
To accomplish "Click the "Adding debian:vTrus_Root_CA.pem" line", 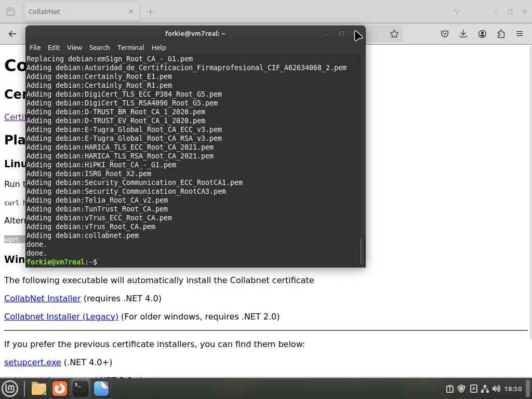I will (x=91, y=227).
